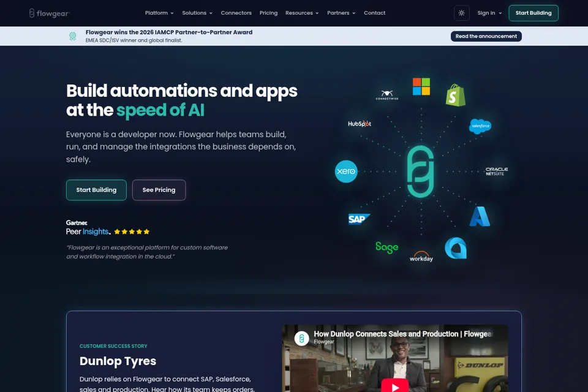Expand the Partners menu
The width and height of the screenshot is (588, 392).
tap(341, 13)
